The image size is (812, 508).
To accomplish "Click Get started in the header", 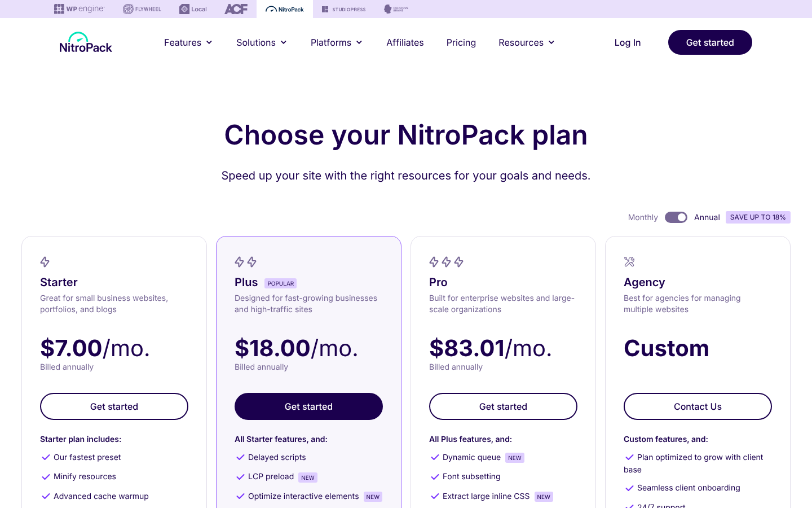I will tap(710, 42).
